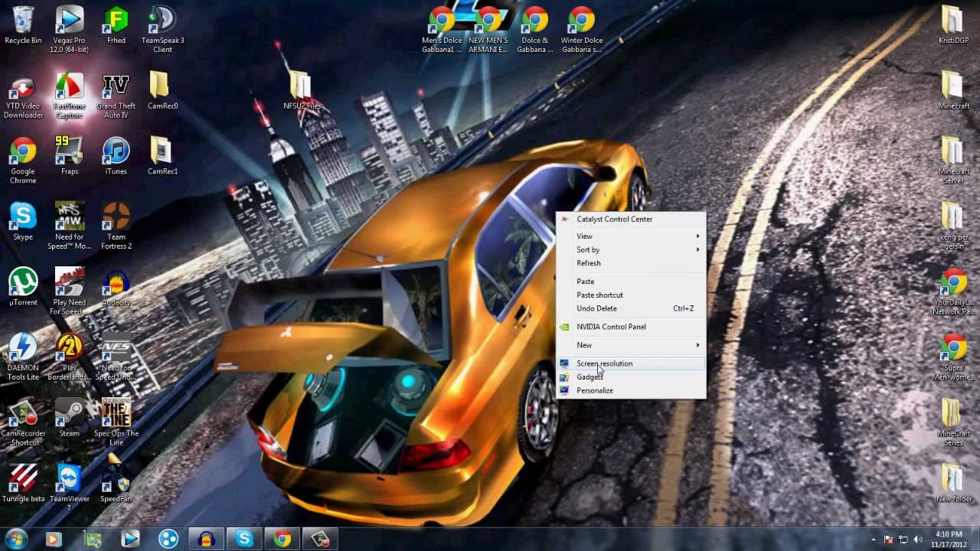Select the FastStone Capture icon
The height and width of the screenshot is (551, 980).
[x=70, y=96]
